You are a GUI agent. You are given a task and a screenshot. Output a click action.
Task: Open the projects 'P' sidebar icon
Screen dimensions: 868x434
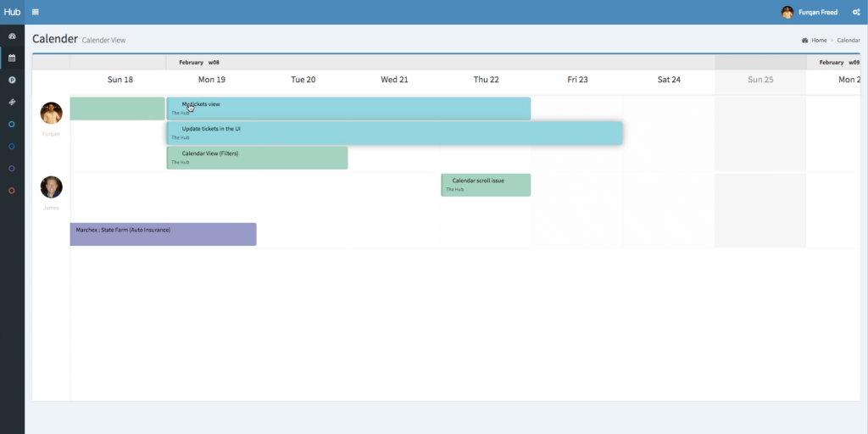click(12, 81)
